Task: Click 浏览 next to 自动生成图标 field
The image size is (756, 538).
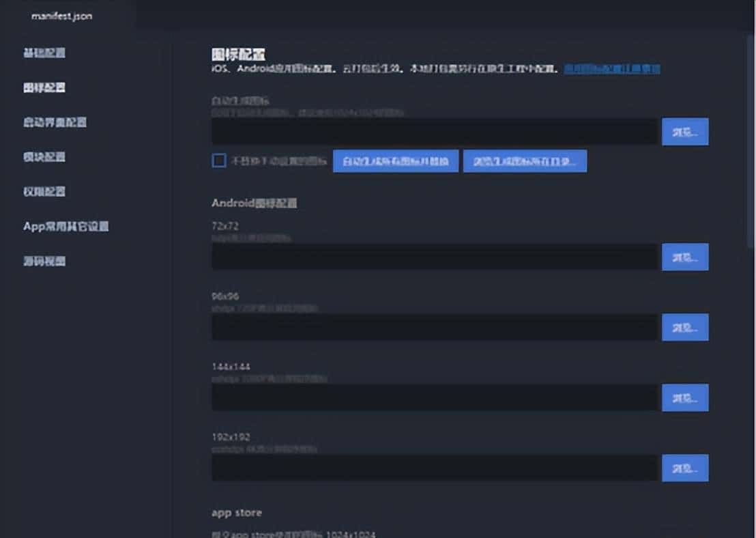Action: click(685, 131)
